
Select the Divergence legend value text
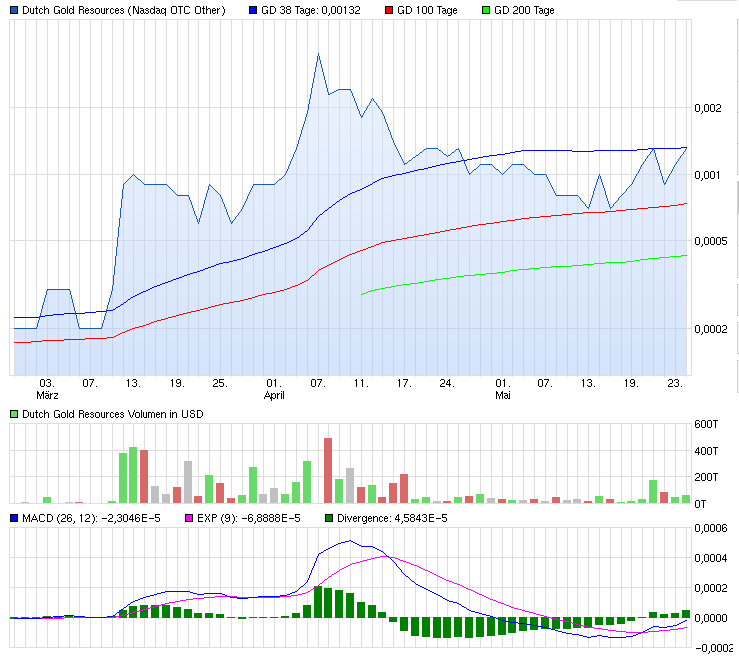tap(391, 518)
